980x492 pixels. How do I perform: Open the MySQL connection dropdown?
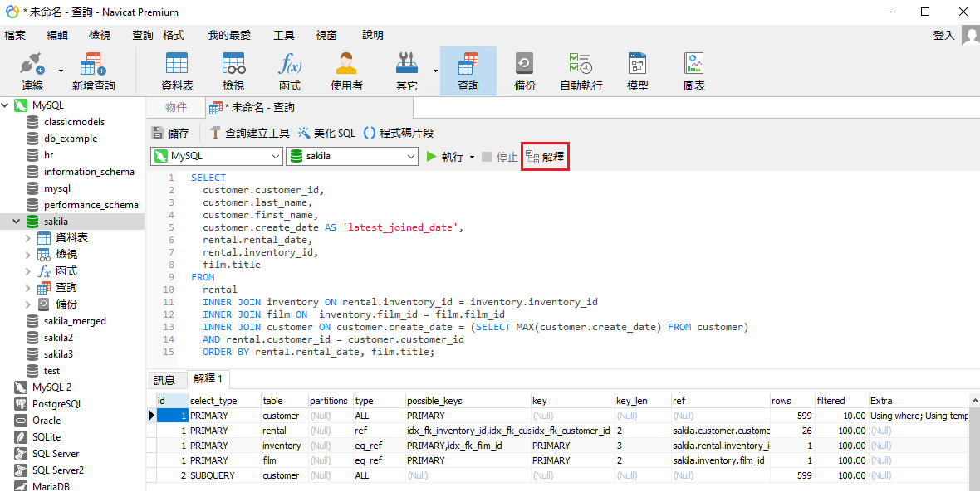click(x=276, y=157)
